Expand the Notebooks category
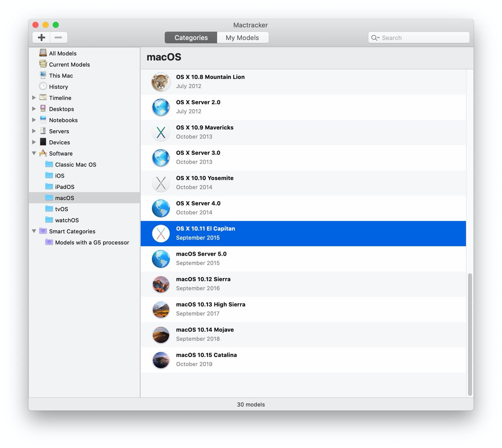This screenshot has height=448, width=502. pos(34,120)
